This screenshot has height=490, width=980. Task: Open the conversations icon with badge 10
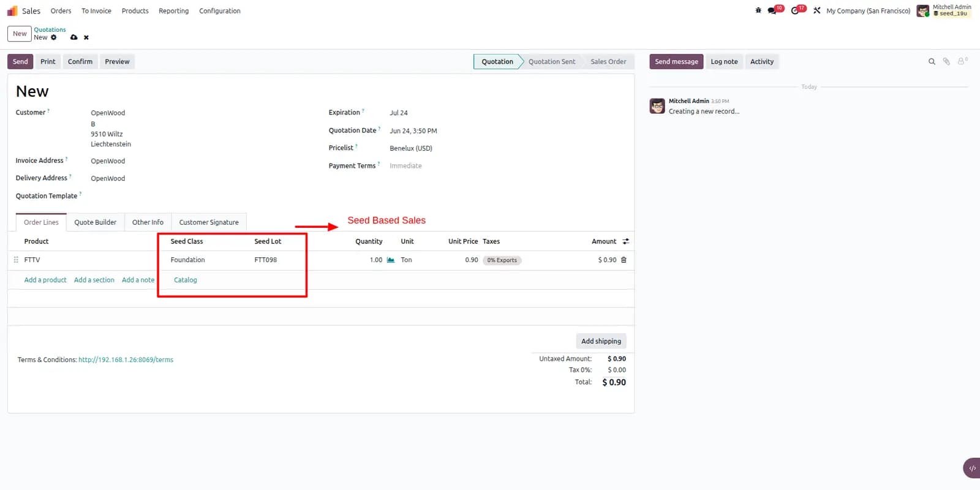point(772,10)
